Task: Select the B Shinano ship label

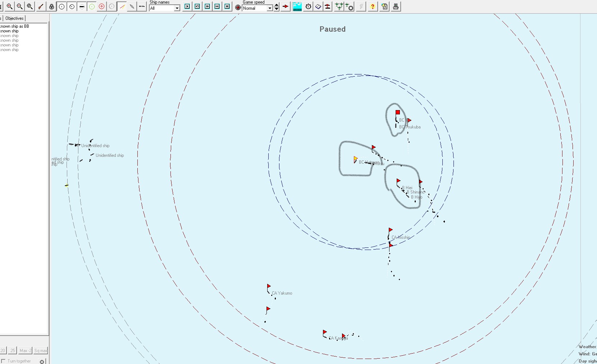Action: pyautogui.click(x=416, y=192)
